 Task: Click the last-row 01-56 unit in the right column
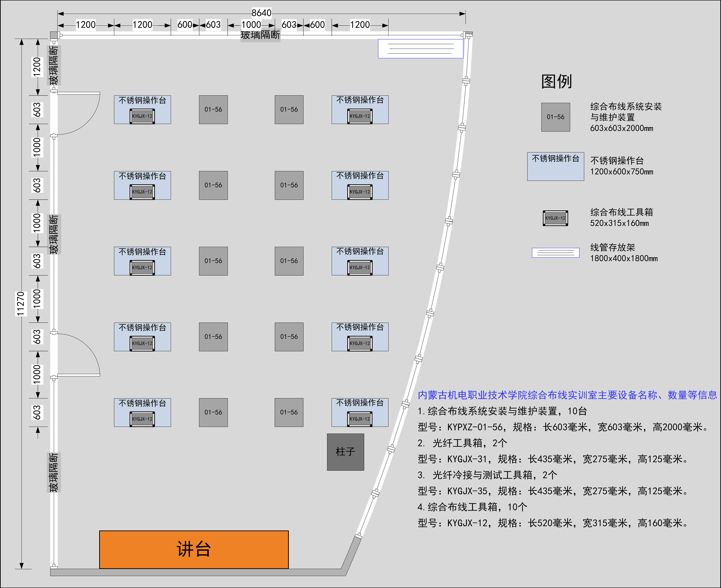pyautogui.click(x=289, y=413)
